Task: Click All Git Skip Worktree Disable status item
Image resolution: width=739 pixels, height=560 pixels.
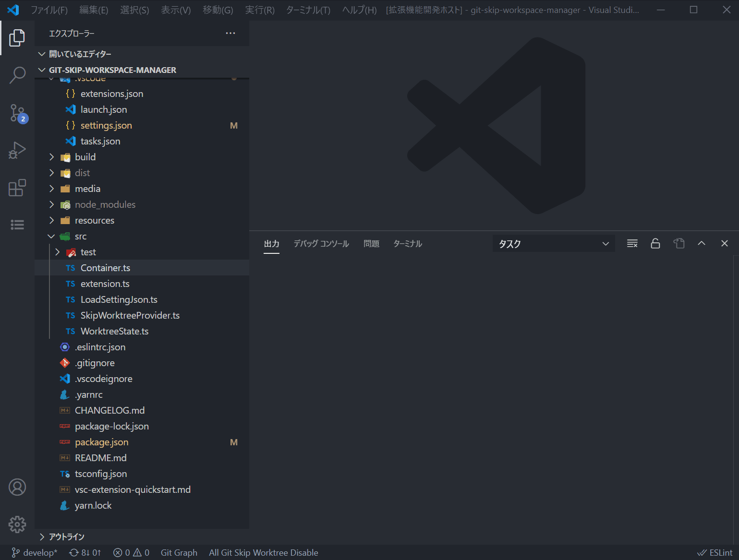Action: coord(264,553)
